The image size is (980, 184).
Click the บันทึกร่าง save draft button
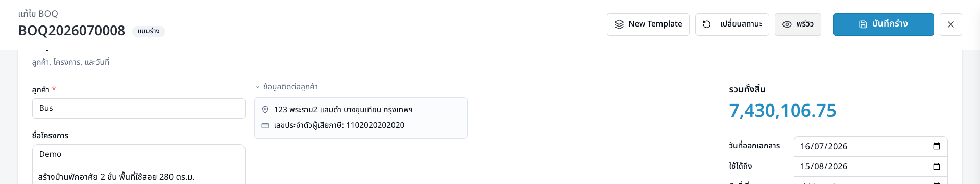tap(884, 24)
